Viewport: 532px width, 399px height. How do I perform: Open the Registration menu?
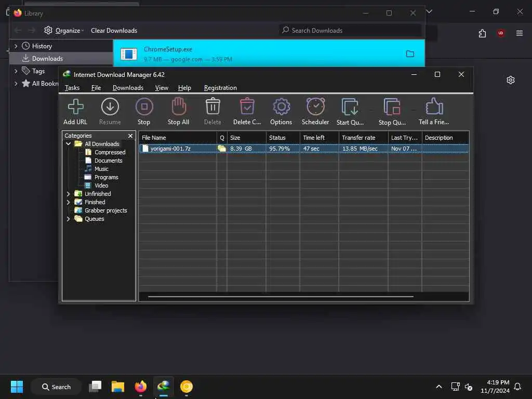tap(220, 88)
